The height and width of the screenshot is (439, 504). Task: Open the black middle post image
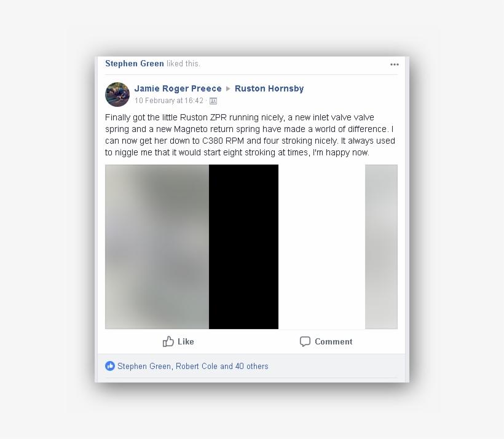(x=243, y=247)
